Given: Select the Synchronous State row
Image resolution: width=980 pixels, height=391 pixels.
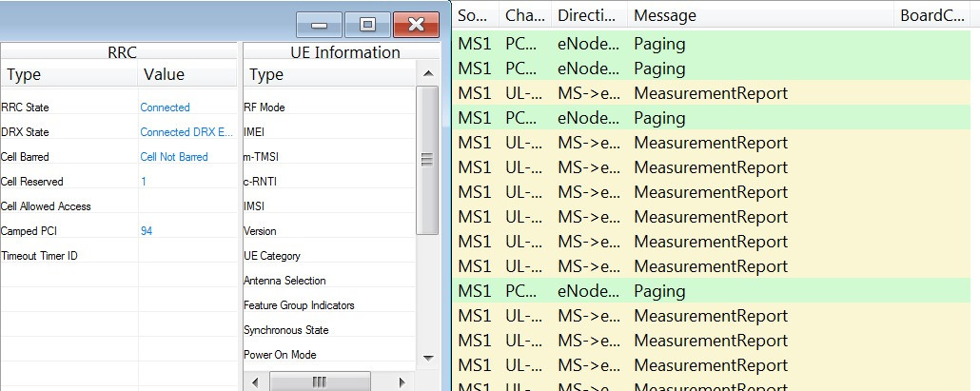Looking at the screenshot, I should point(329,330).
